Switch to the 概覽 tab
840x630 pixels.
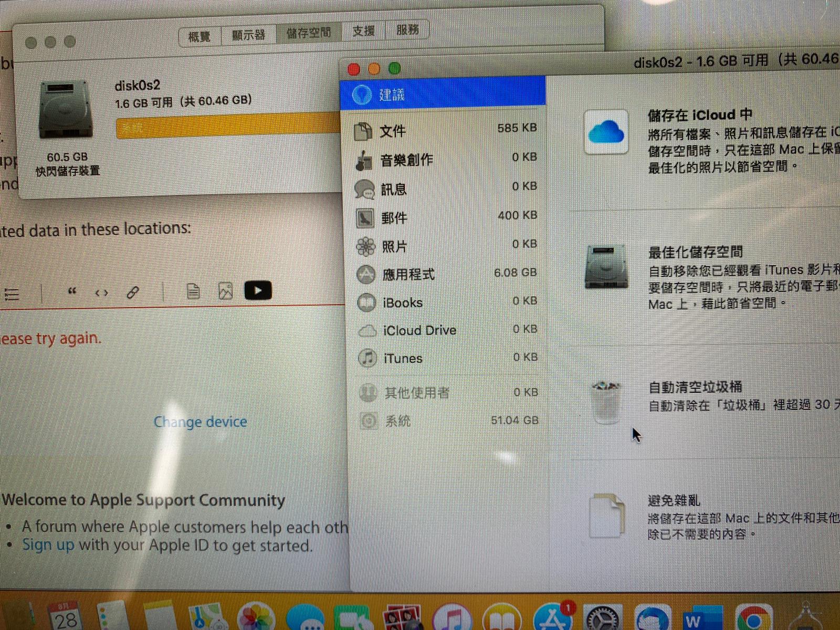(x=199, y=36)
